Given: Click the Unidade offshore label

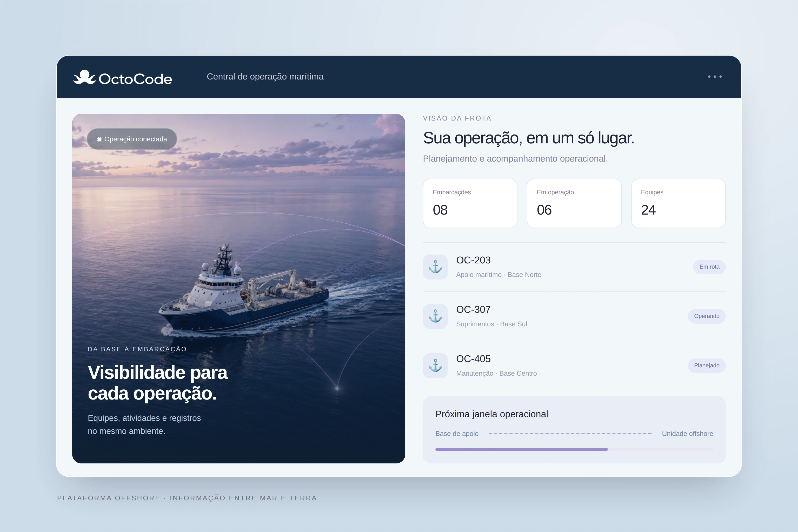Looking at the screenshot, I should coord(687,434).
